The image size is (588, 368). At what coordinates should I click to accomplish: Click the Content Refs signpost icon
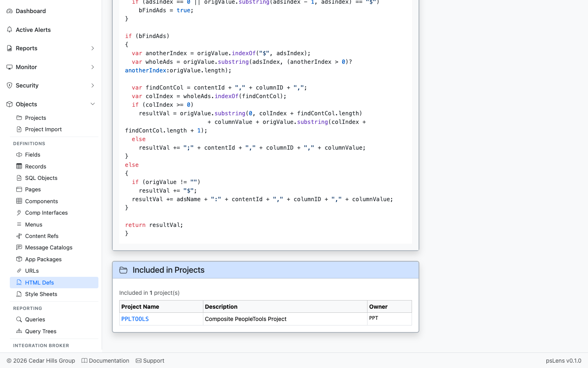click(19, 236)
